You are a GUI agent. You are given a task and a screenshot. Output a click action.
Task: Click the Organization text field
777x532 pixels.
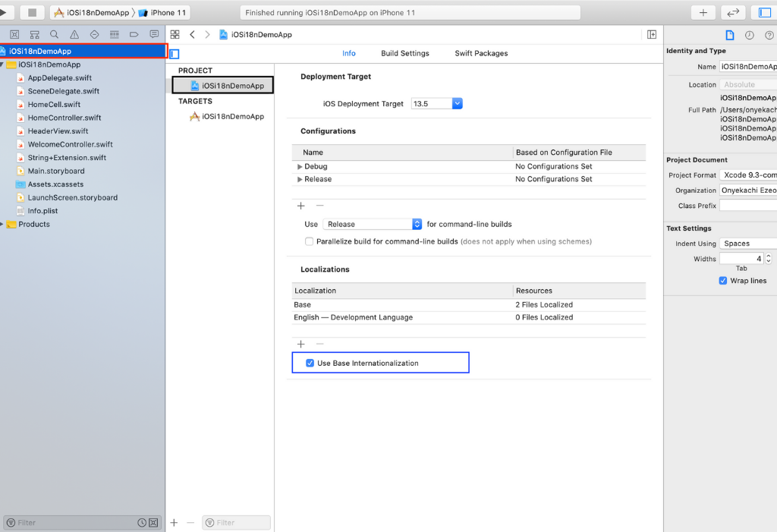click(748, 190)
